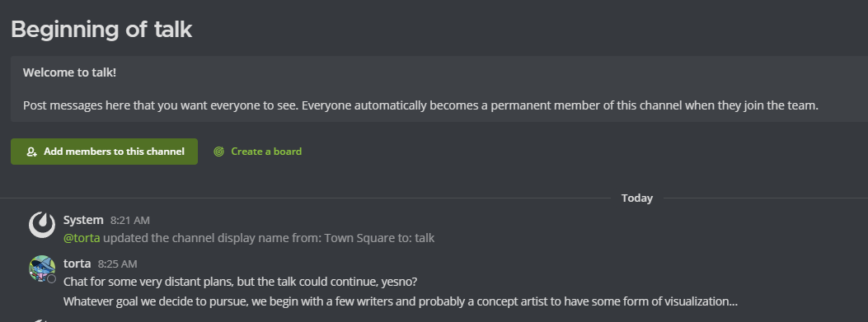Open the torta username above the chat message
868x322 pixels.
point(77,264)
